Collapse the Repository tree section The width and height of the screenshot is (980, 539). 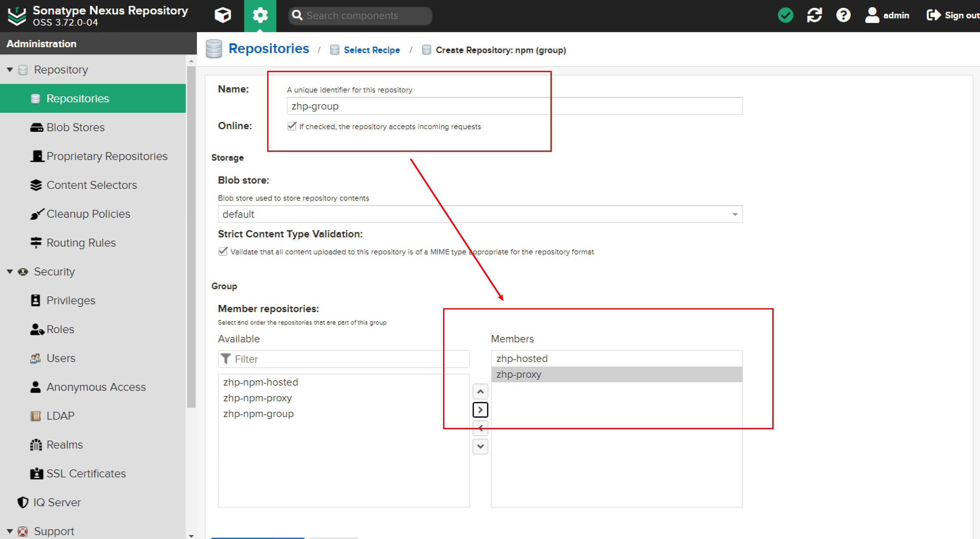coord(10,70)
